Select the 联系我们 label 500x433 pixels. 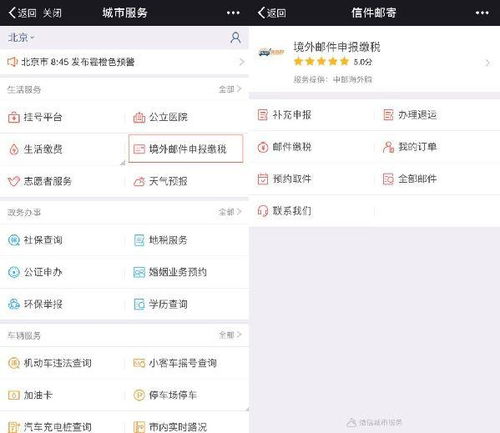[292, 211]
